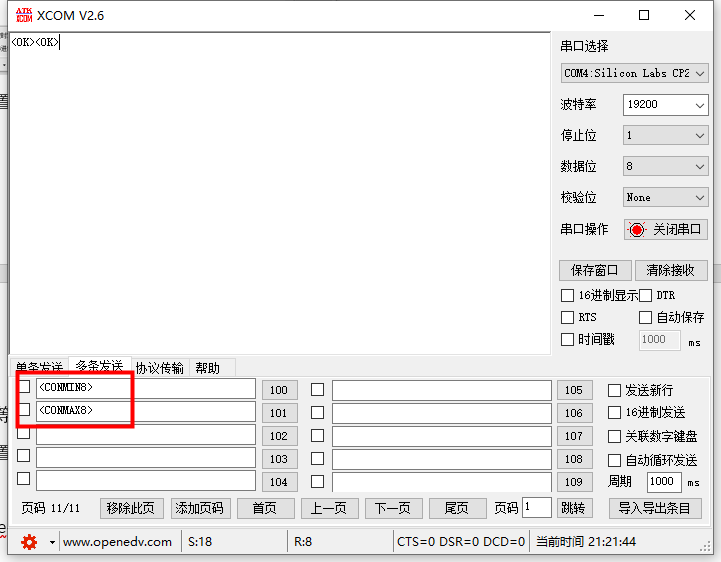
Task: Toggle the RTS checkbox
Action: tap(567, 317)
